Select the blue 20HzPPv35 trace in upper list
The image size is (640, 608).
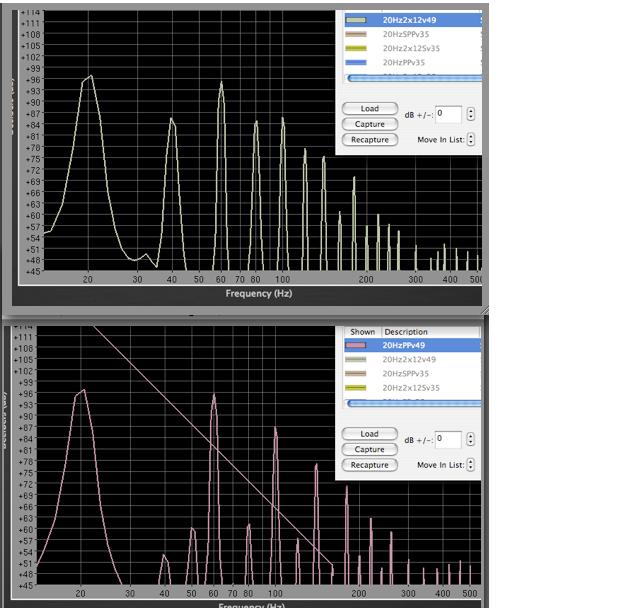(x=410, y=62)
